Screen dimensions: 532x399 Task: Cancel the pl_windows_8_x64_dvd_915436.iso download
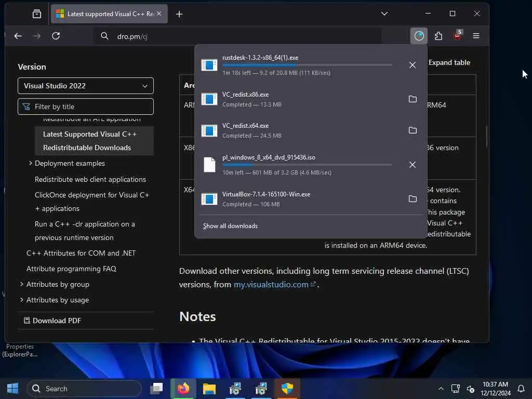point(412,165)
